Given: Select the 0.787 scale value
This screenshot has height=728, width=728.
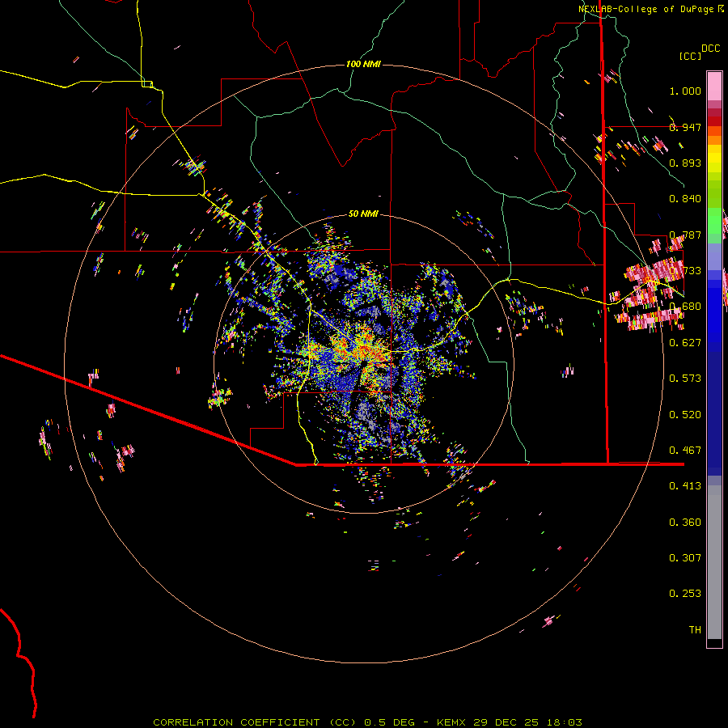Looking at the screenshot, I should (685, 235).
